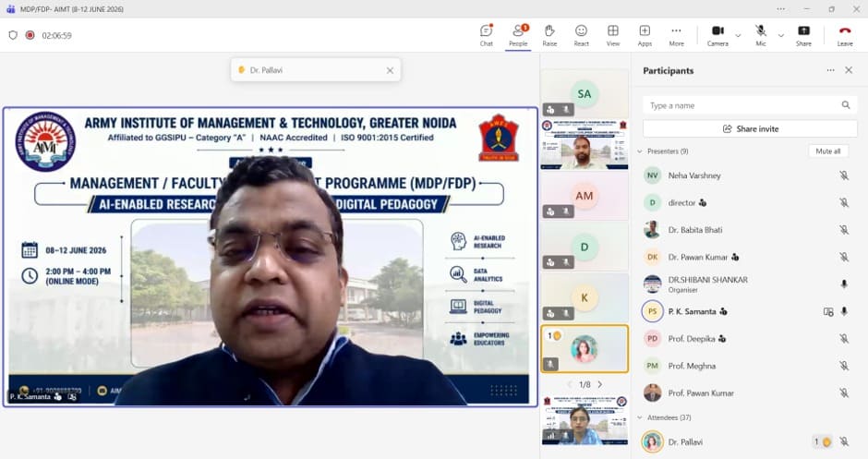Open the Apps menu
Viewport: 868px width, 459px height.
pyautogui.click(x=645, y=35)
